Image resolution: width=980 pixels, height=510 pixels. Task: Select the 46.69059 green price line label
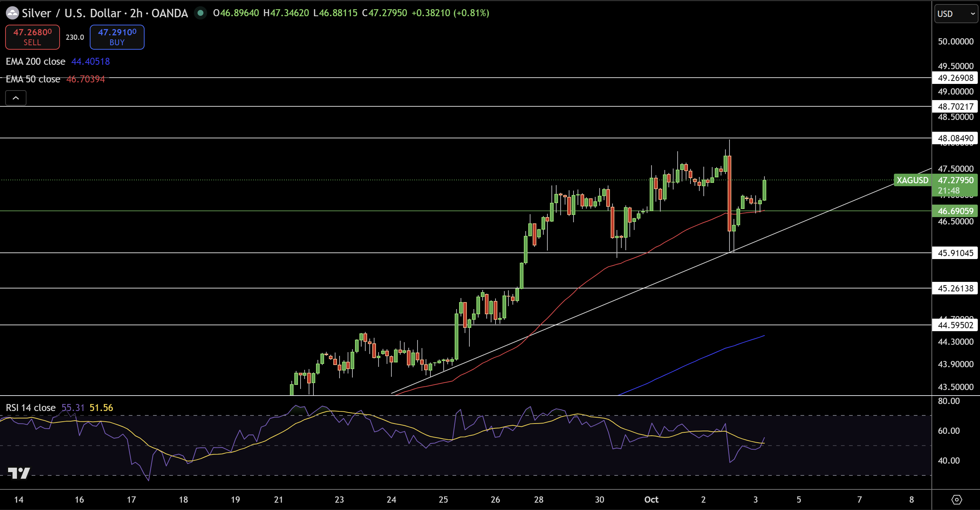pyautogui.click(x=955, y=211)
